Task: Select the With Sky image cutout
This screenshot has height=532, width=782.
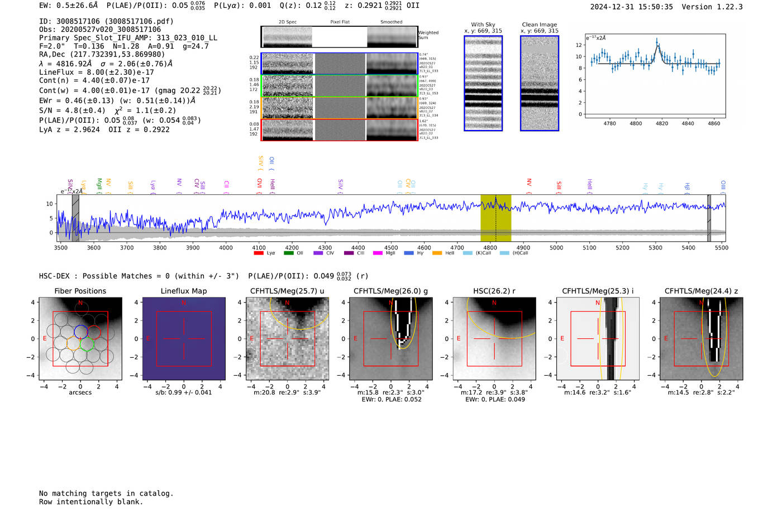Action: (x=483, y=83)
